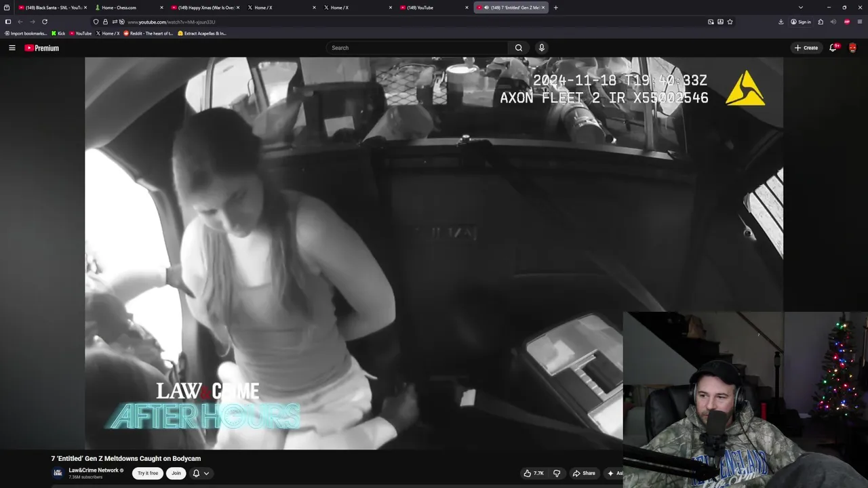Open Law&Crime Network channel name link
The width and height of the screenshot is (868, 488).
94,470
